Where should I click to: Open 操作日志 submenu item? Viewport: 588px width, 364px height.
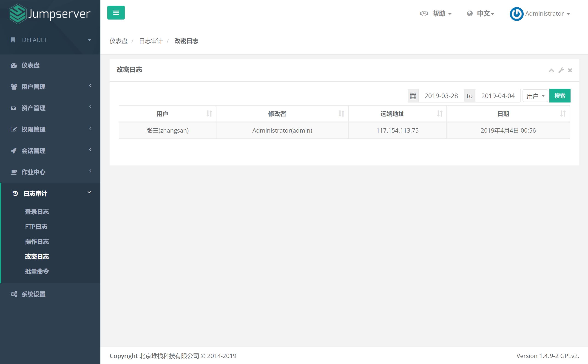(37, 242)
